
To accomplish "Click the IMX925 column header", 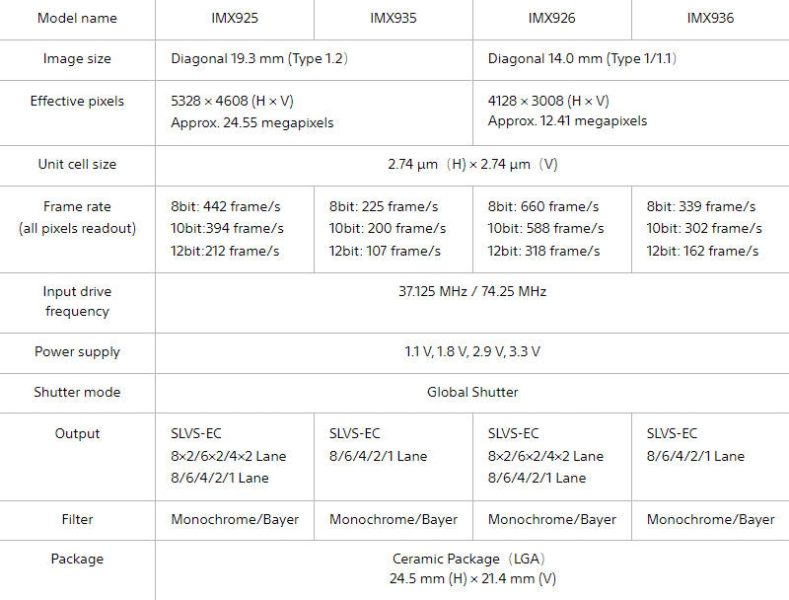I will [234, 18].
